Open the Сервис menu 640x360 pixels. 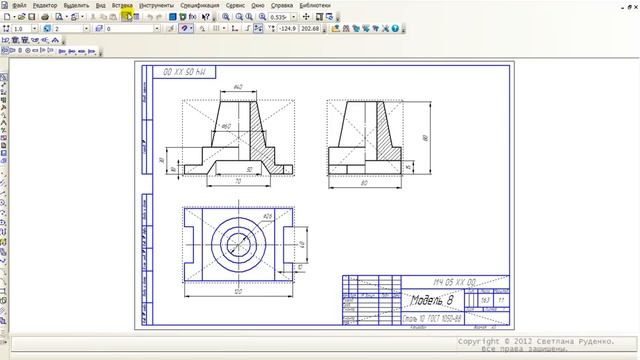point(236,6)
